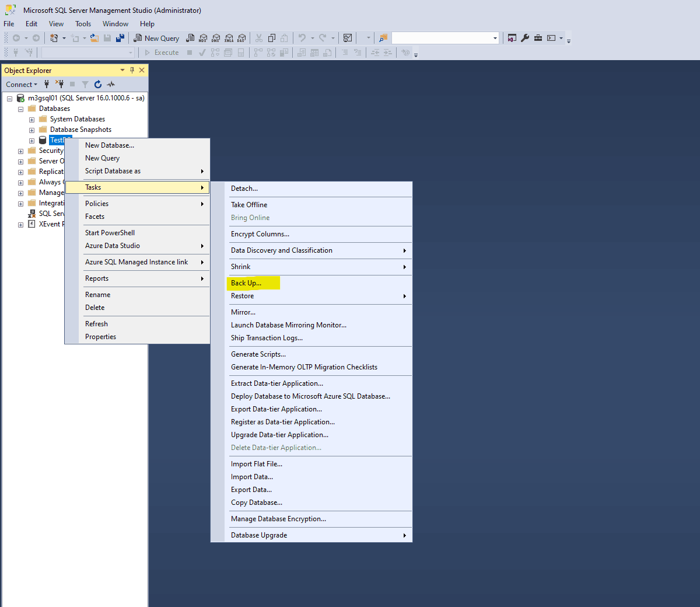Viewport: 700px width, 607px height.
Task: Select the System Databases tree item
Action: (78, 119)
